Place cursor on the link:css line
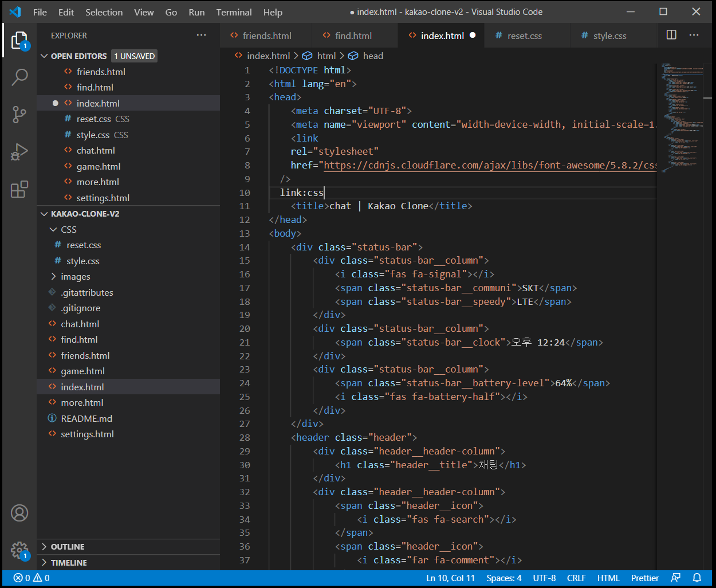Screen dimensions: 716x588 [x=302, y=193]
